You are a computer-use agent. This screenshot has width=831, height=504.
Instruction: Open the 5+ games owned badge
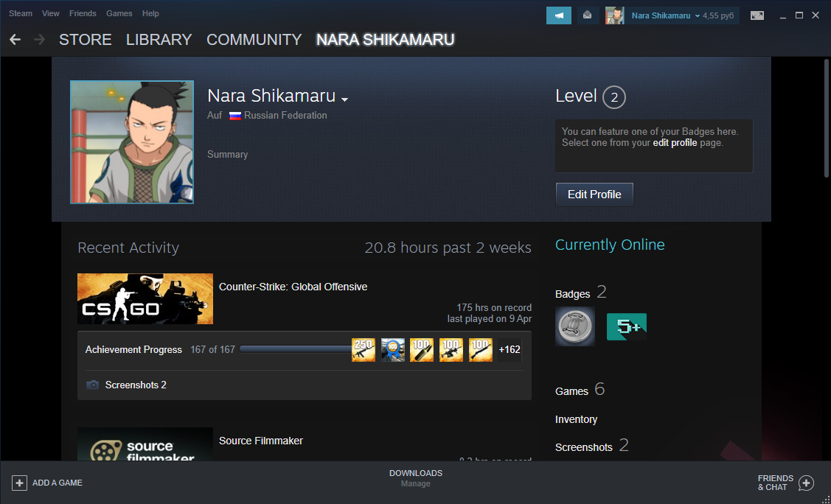[627, 326]
